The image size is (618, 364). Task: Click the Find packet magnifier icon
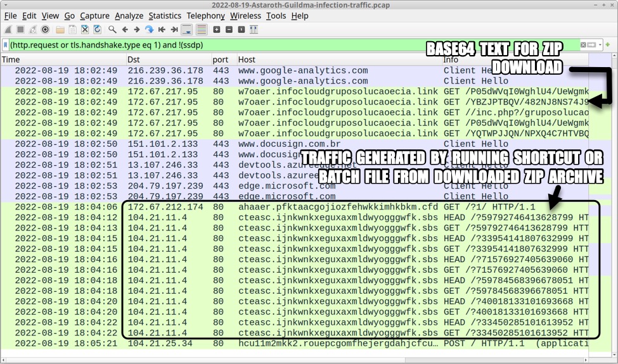tap(112, 30)
